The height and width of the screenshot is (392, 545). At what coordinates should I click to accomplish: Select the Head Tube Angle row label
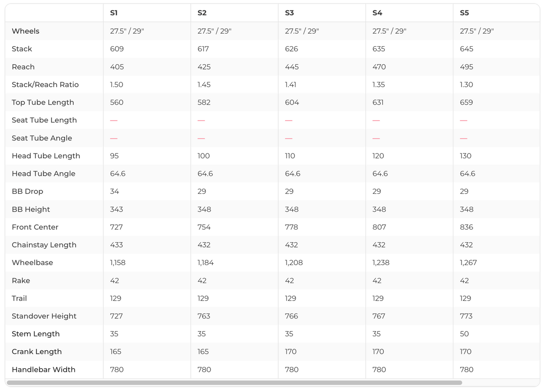pyautogui.click(x=44, y=174)
